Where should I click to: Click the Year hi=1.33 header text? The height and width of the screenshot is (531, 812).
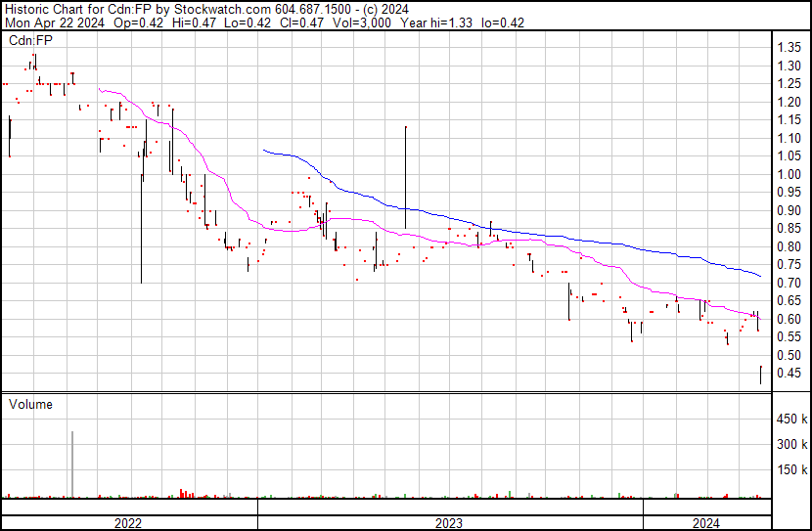click(436, 22)
